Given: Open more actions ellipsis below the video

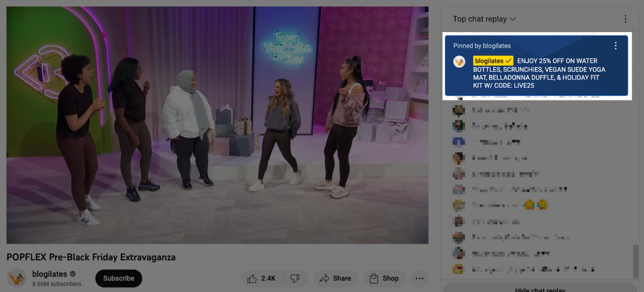Looking at the screenshot, I should 419,278.
